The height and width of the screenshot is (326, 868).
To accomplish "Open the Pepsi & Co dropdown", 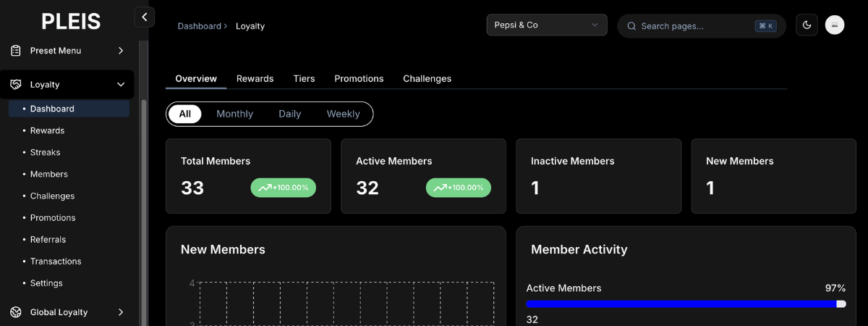I will pos(547,25).
